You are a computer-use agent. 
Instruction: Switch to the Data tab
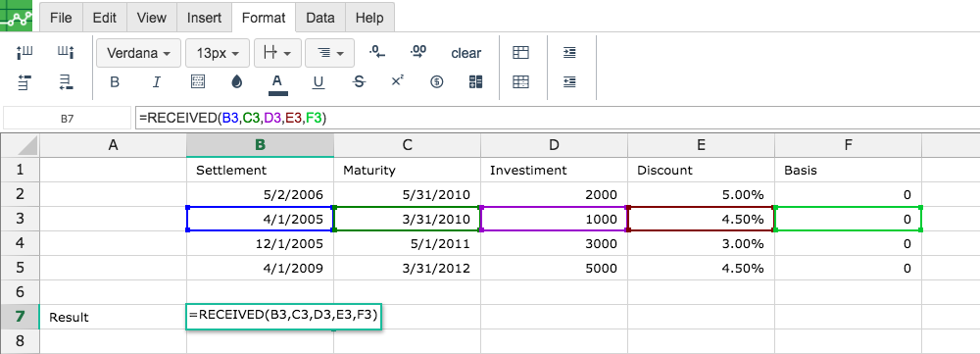point(320,18)
